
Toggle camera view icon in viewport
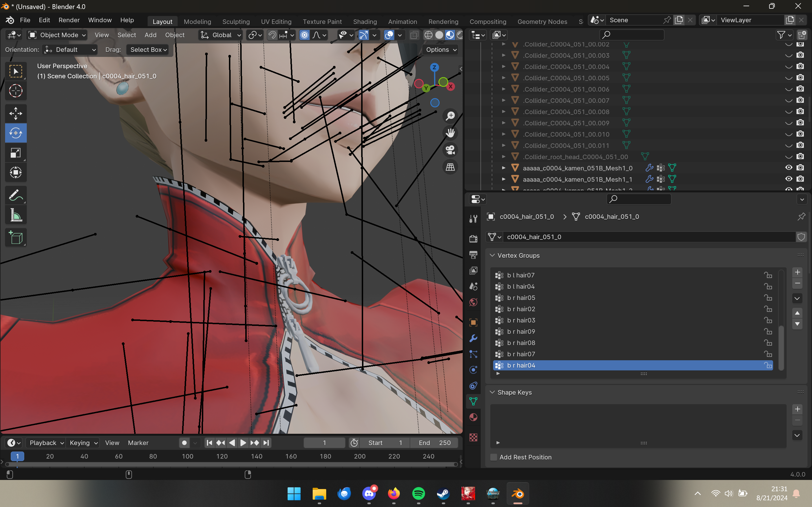click(x=450, y=150)
